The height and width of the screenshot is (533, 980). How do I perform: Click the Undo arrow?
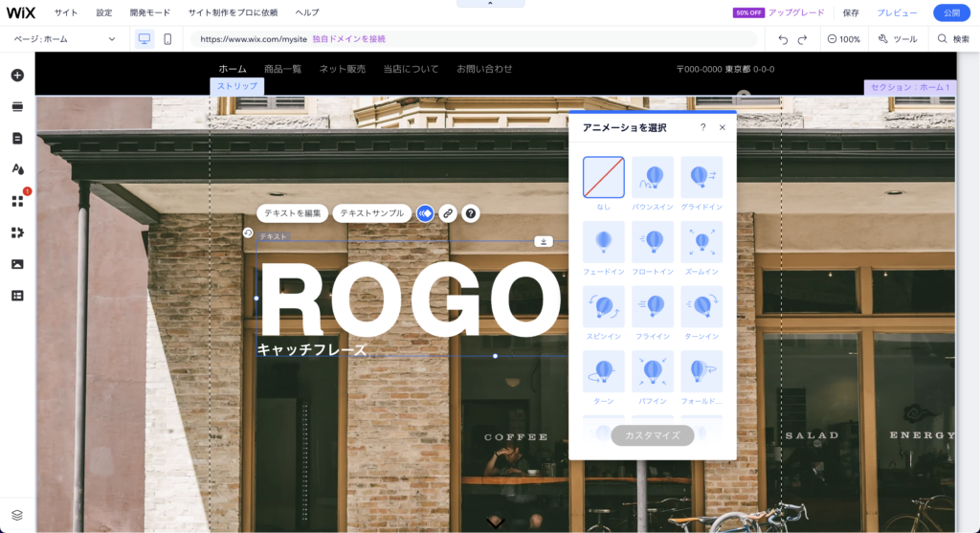(x=783, y=39)
